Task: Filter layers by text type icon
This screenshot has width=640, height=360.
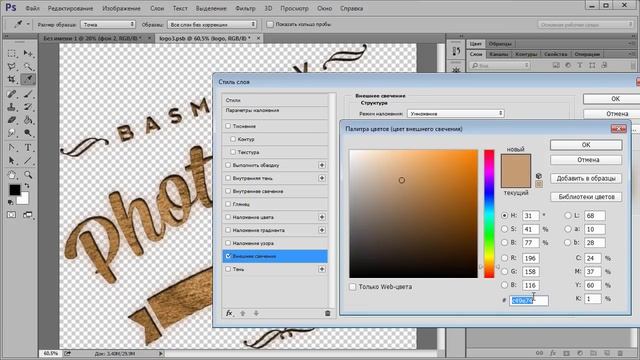Action: 580,65
